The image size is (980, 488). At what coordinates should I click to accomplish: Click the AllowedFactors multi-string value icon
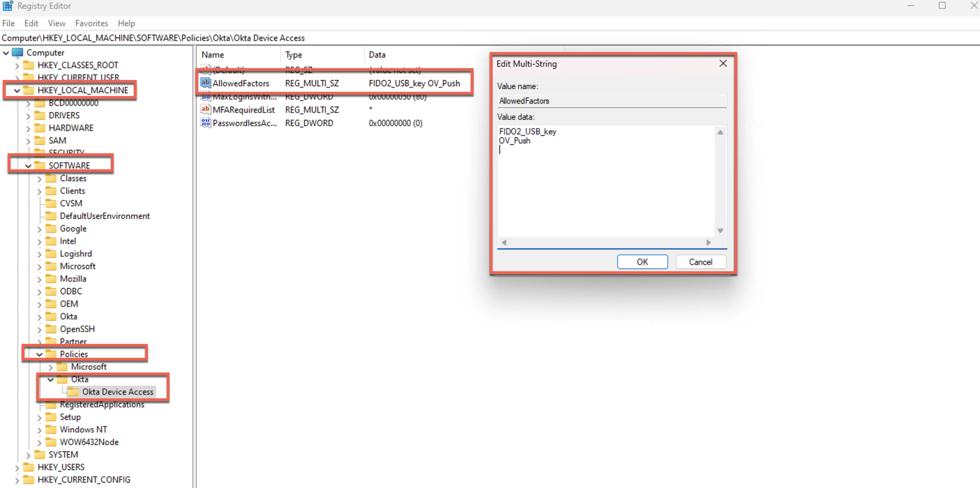205,83
